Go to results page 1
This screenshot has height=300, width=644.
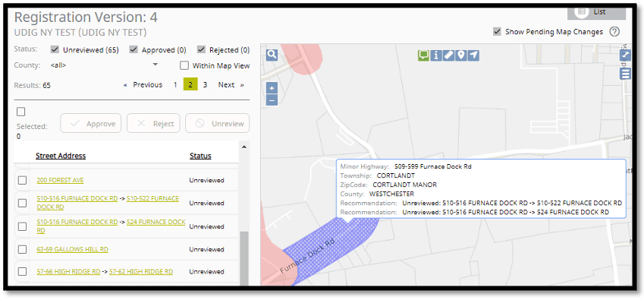(x=175, y=84)
